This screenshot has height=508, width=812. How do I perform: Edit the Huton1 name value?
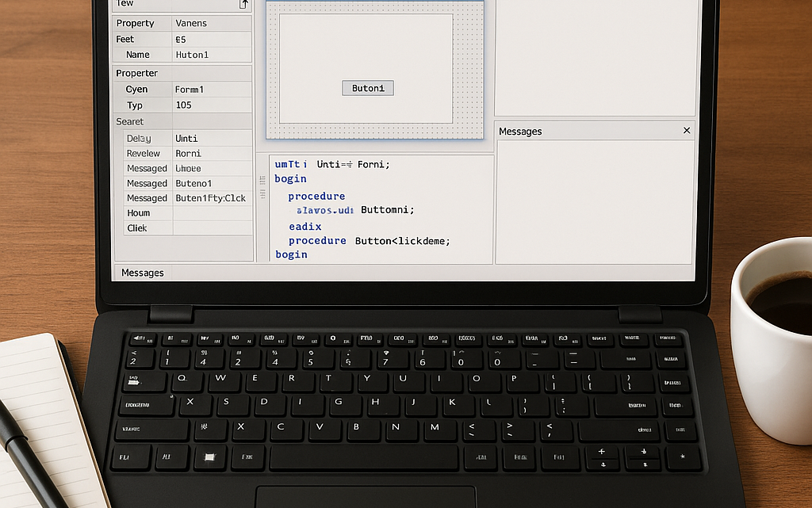point(192,55)
